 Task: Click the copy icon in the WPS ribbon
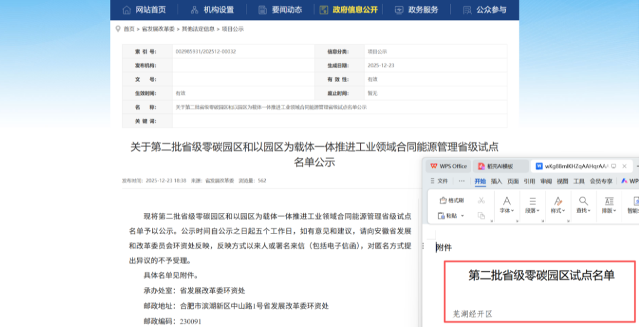(481, 215)
